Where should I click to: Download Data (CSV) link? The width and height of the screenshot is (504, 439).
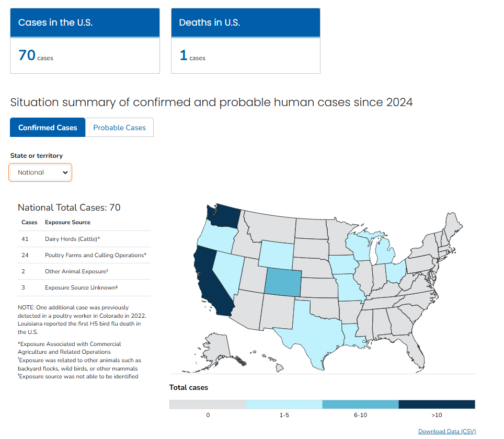(447, 431)
